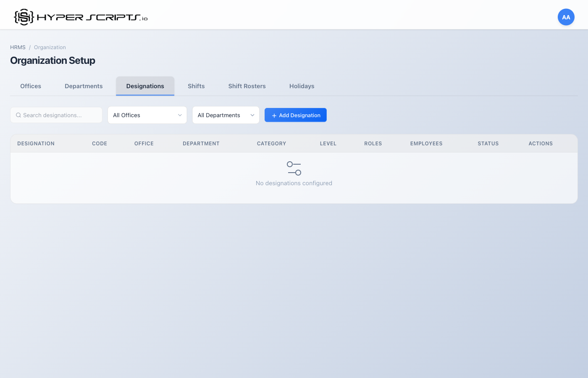588x378 pixels.
Task: Click the chevron on All Departments selector
Action: coord(252,115)
